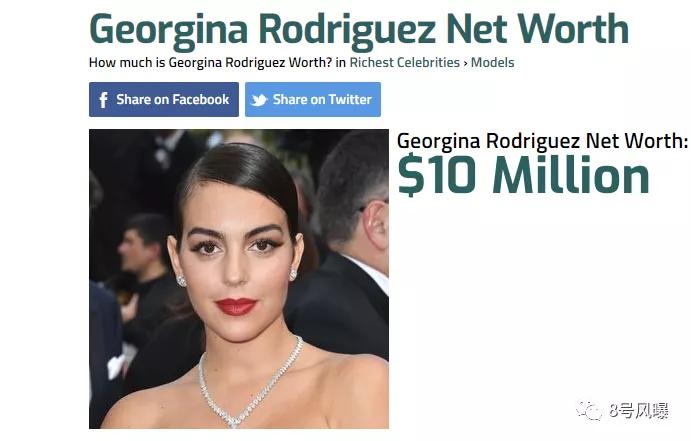Click the Twitter bird icon
The height and width of the screenshot is (441, 691).
259,100
